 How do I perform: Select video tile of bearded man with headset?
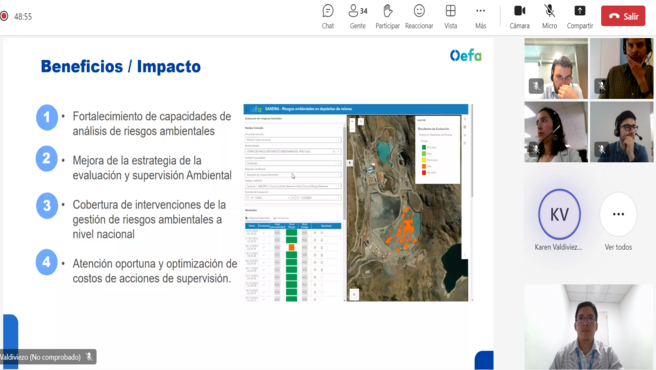pos(621,69)
